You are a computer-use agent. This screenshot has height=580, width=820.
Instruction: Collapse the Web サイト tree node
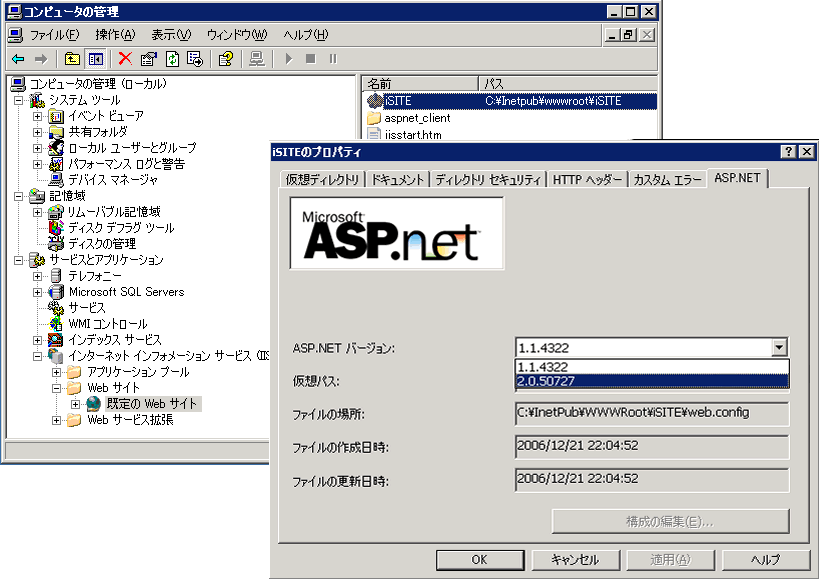coord(56,388)
